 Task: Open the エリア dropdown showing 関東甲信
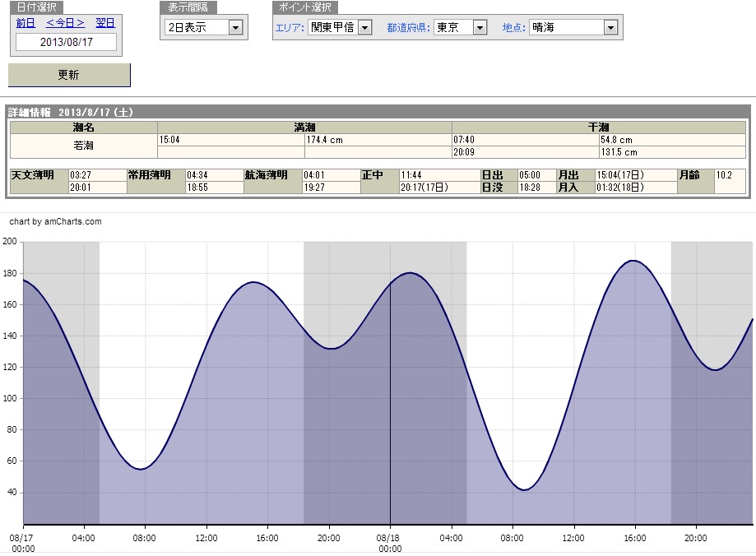point(340,27)
